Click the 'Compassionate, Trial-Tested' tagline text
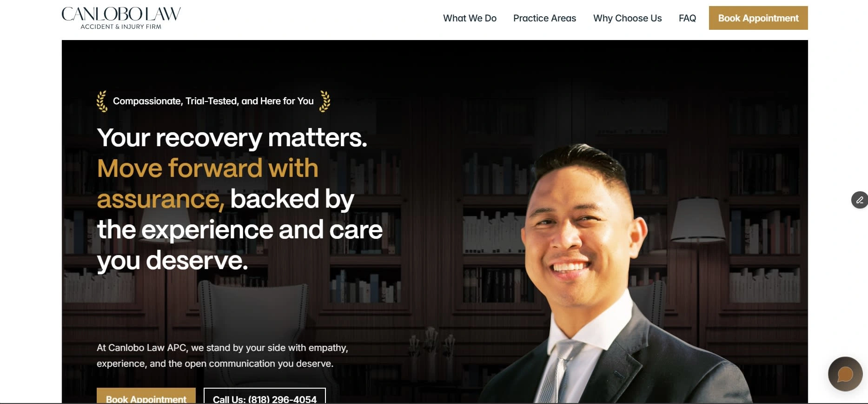The width and height of the screenshot is (868, 404). point(213,101)
